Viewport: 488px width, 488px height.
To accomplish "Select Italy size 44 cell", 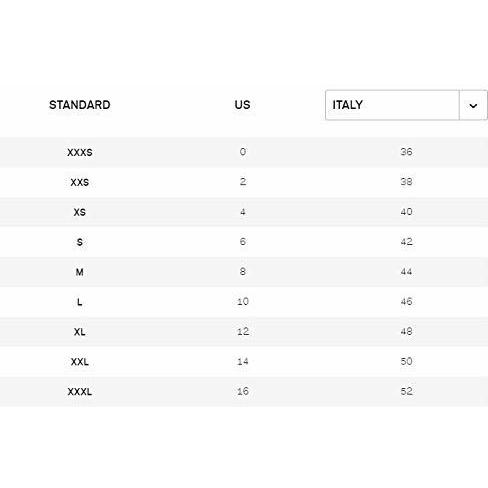I will (406, 271).
